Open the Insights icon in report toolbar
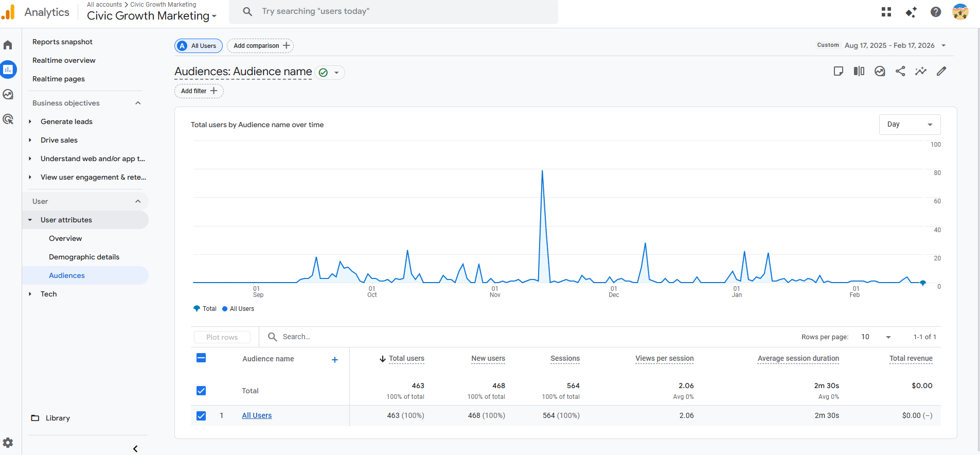 tap(921, 72)
